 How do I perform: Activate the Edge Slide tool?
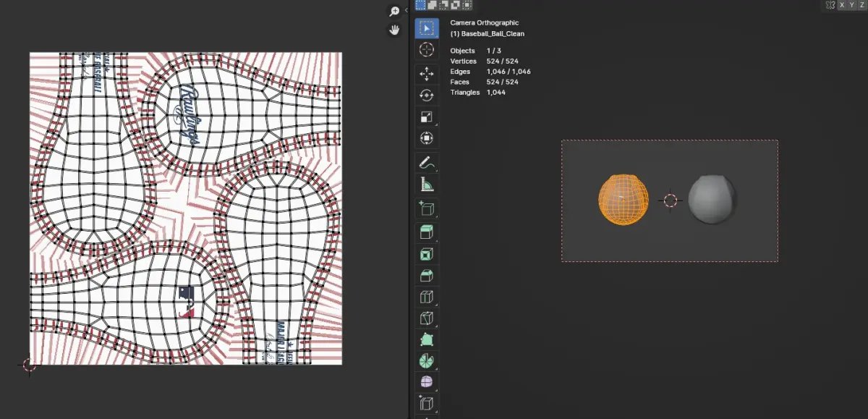click(x=426, y=403)
